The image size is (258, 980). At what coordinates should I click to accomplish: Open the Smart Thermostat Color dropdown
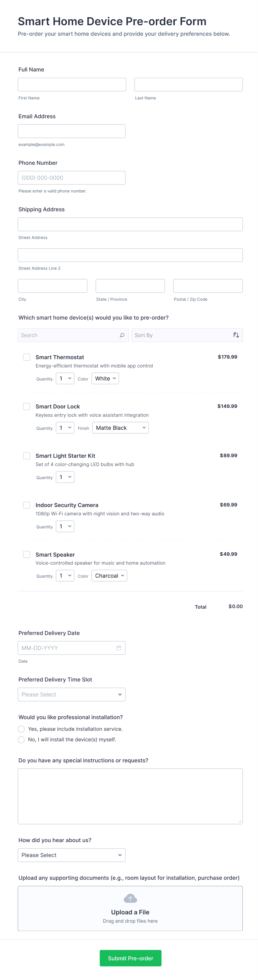click(x=105, y=379)
